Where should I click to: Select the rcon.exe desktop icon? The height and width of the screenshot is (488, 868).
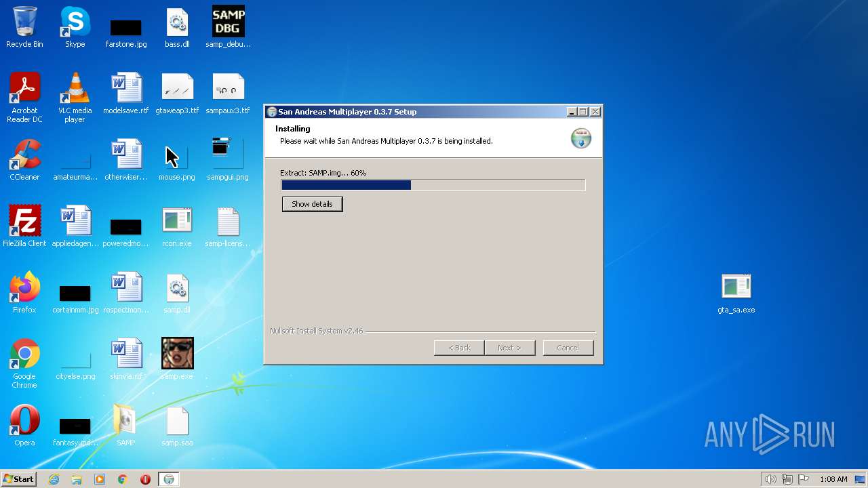[x=177, y=226]
